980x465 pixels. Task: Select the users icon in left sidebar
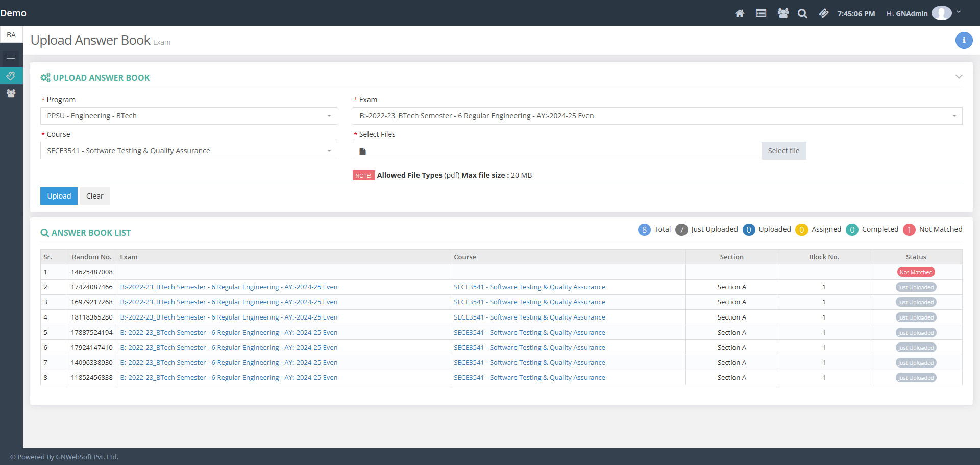tap(11, 93)
